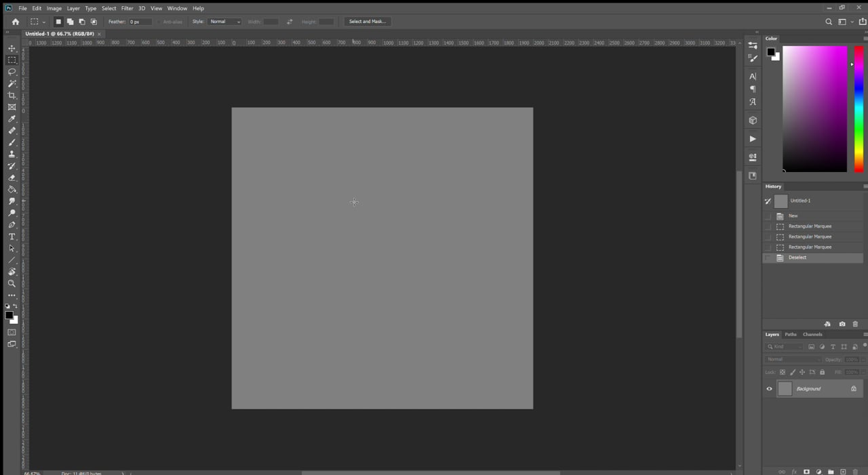868x475 pixels.
Task: Open the Brush Settings panel icon
Action: 753,58
